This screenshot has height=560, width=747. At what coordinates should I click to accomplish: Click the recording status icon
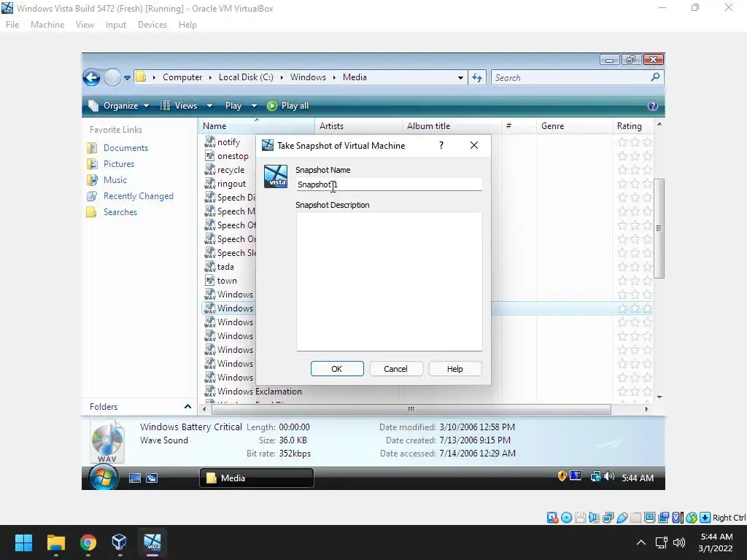663,518
